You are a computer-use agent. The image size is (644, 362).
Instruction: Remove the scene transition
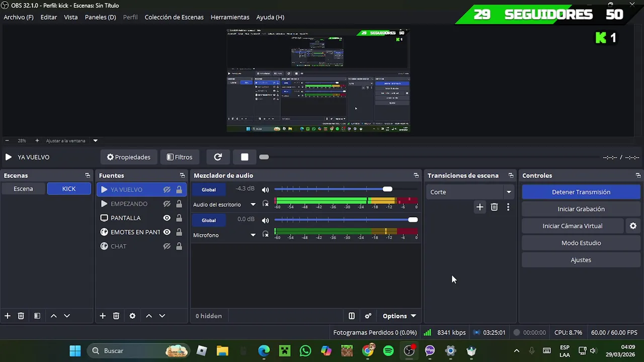click(x=494, y=207)
